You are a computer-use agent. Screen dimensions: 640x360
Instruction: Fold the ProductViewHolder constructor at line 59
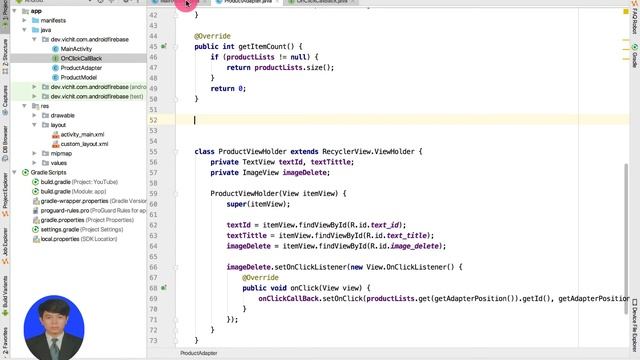[x=176, y=194]
